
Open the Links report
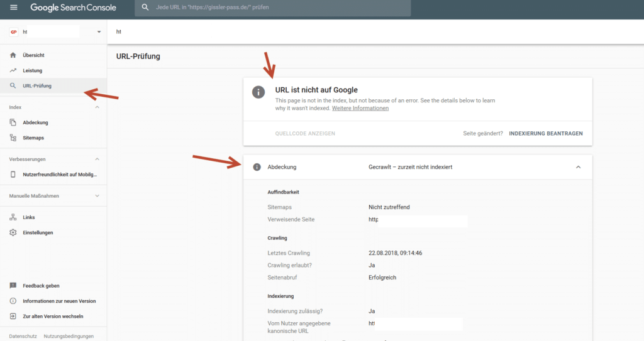point(29,217)
